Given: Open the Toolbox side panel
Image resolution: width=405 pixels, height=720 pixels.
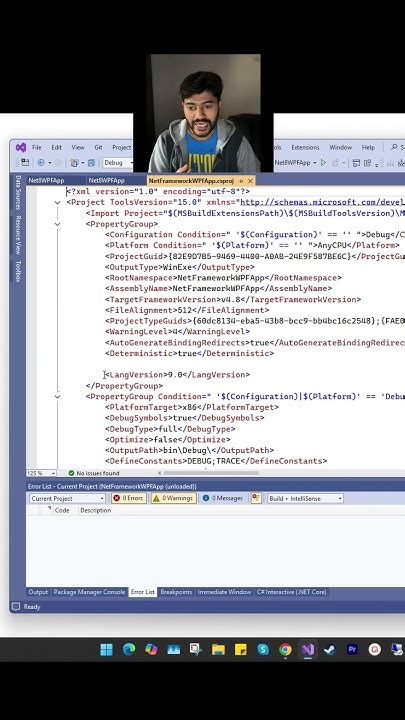Looking at the screenshot, I should tap(18, 271).
